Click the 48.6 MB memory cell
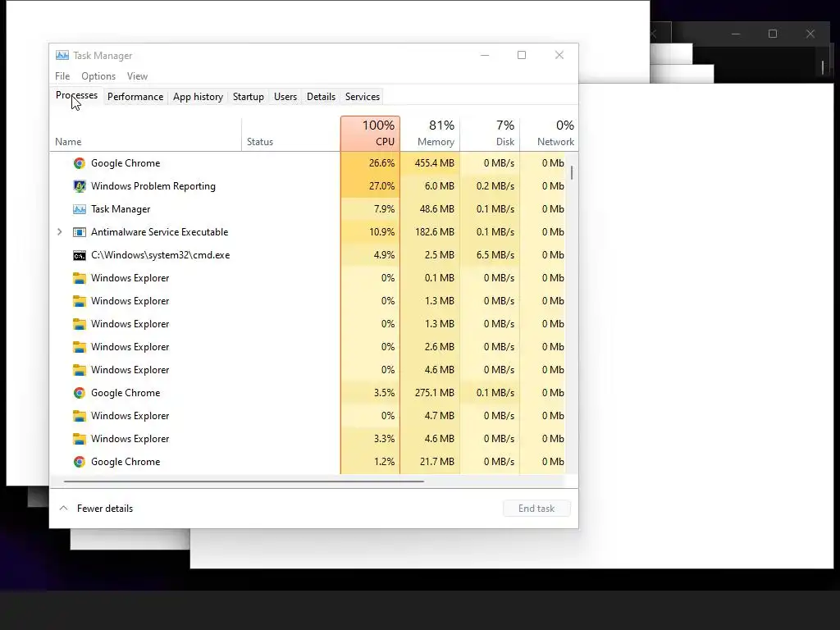The width and height of the screenshot is (840, 630). [x=430, y=209]
